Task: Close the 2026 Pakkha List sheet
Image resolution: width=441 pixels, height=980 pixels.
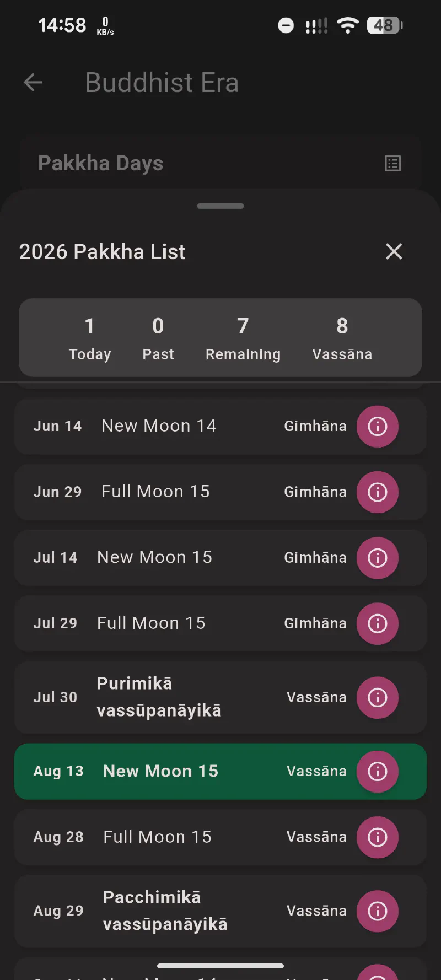Action: tap(394, 251)
